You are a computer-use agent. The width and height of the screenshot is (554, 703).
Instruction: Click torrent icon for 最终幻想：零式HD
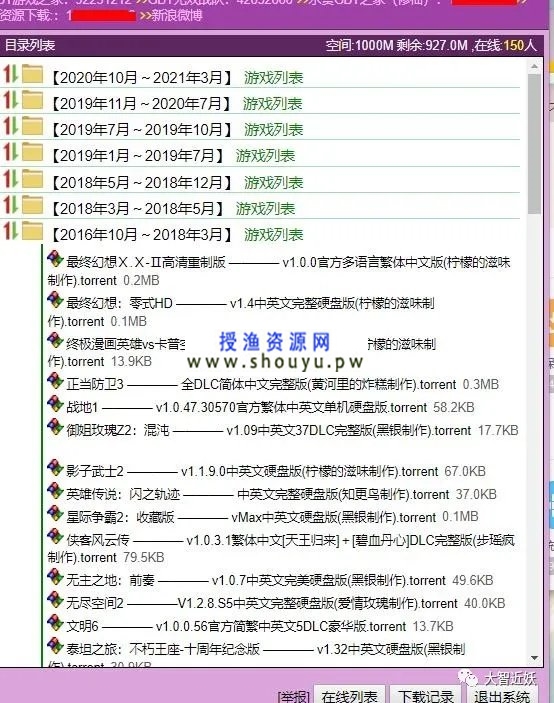point(55,300)
